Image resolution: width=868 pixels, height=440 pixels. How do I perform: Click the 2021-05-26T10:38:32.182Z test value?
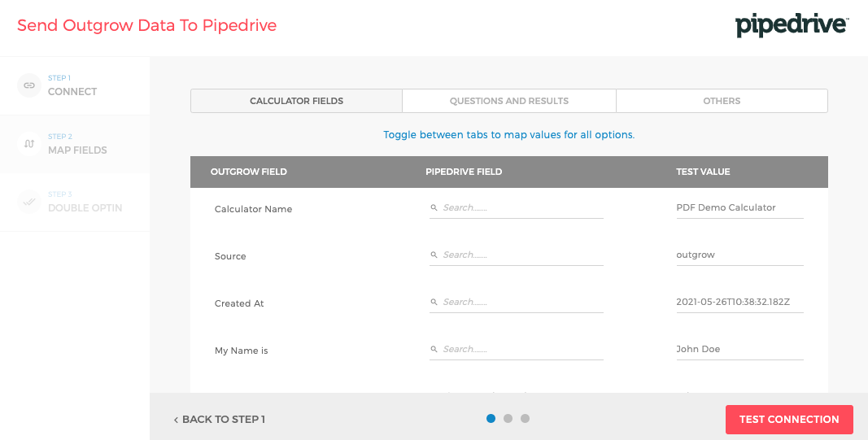pyautogui.click(x=739, y=303)
